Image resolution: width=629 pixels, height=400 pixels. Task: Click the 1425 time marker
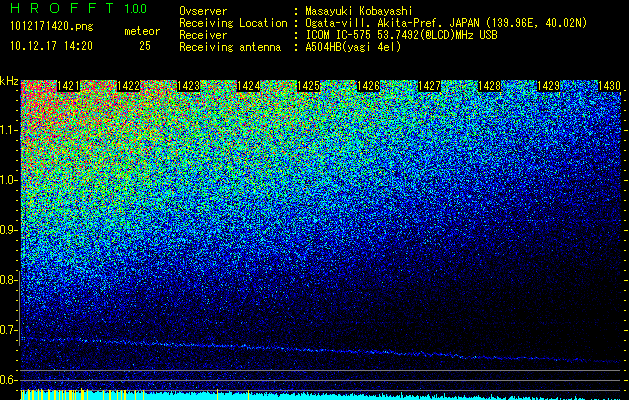(x=308, y=86)
